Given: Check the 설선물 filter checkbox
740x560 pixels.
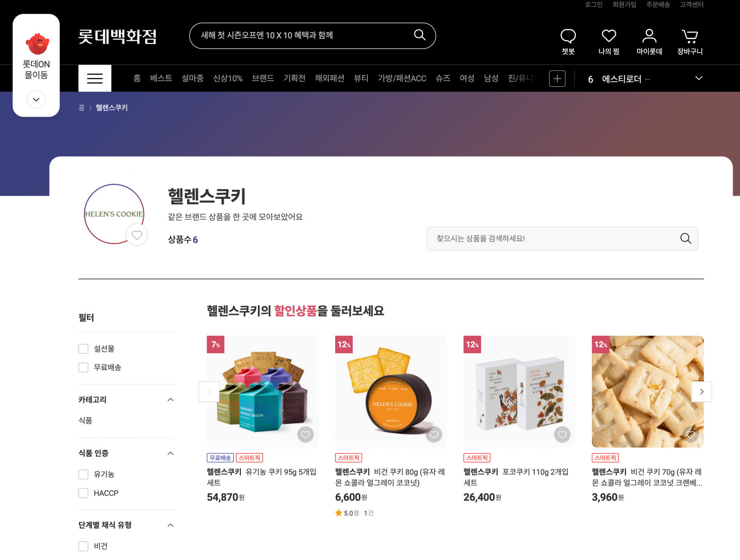Looking at the screenshot, I should pos(83,349).
